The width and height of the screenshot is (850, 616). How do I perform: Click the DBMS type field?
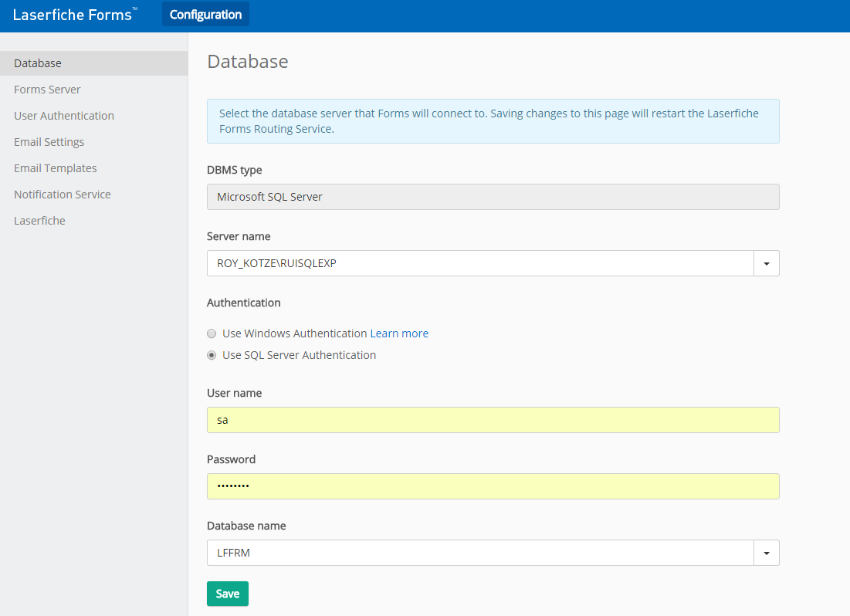(493, 197)
